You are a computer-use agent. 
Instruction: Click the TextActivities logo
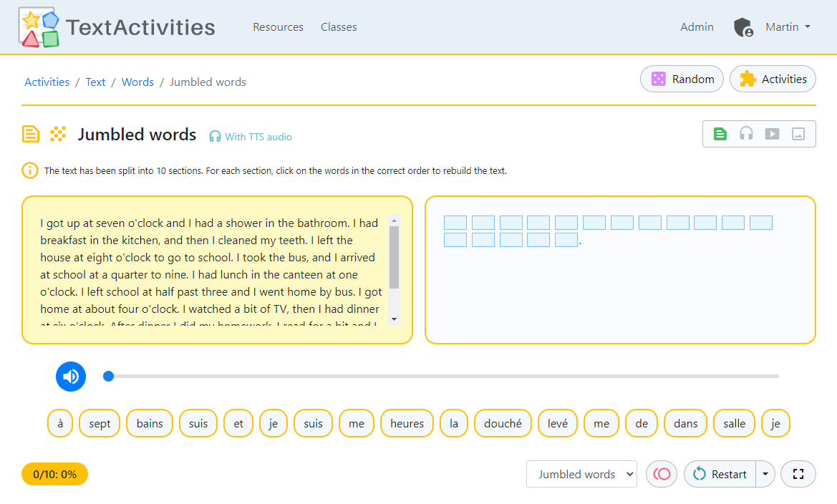115,27
